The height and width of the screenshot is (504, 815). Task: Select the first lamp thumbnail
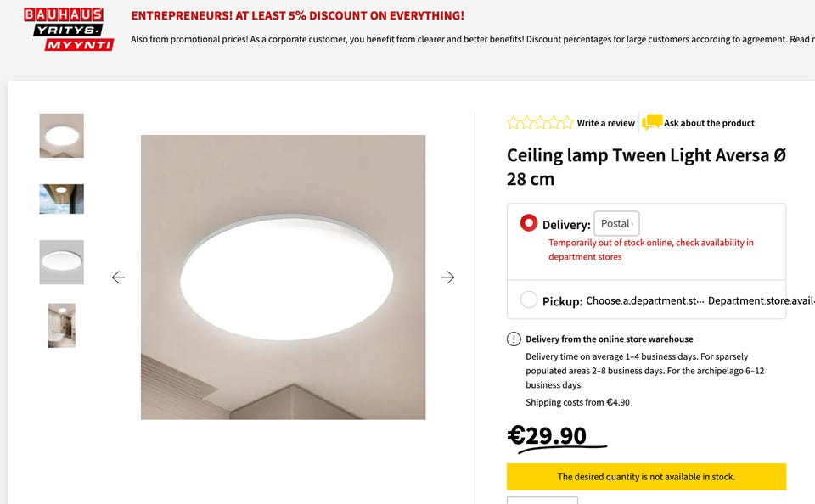62,136
